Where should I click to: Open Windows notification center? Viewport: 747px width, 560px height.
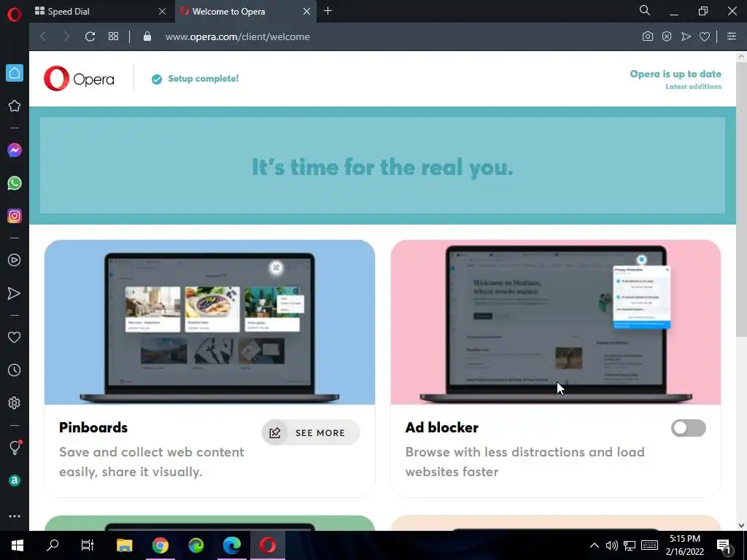724,545
